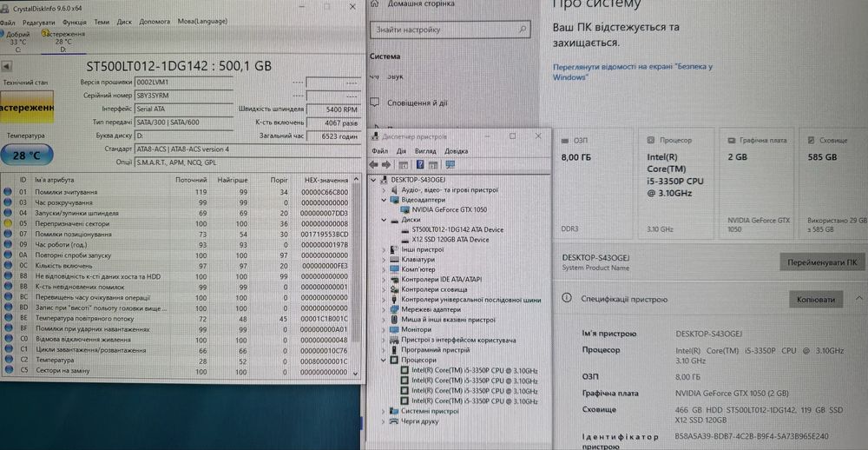
Task: Click the DESKTOP-S43OGEJ root computer icon in tree
Action: click(x=385, y=180)
